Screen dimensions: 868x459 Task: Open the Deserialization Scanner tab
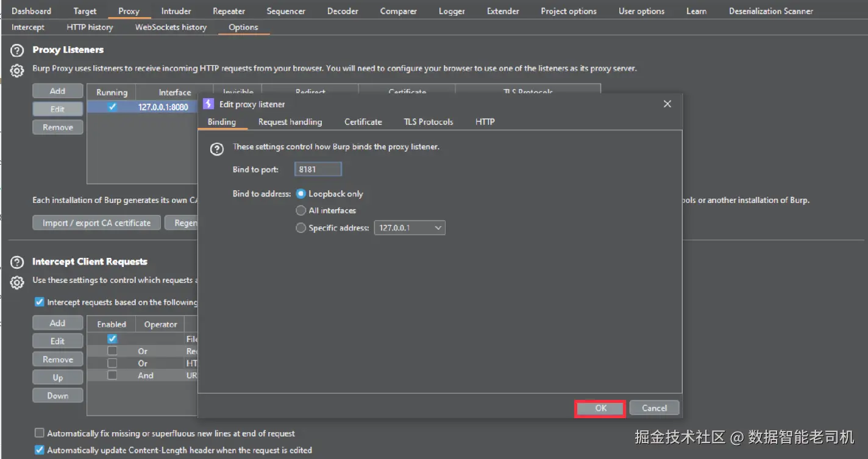point(771,11)
